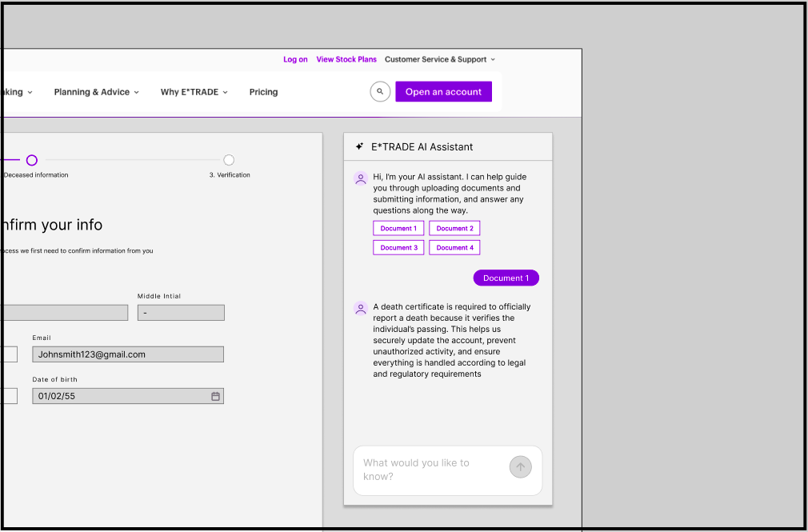The width and height of the screenshot is (808, 532).
Task: Click assistant avatar beside the greeting message
Action: (361, 178)
